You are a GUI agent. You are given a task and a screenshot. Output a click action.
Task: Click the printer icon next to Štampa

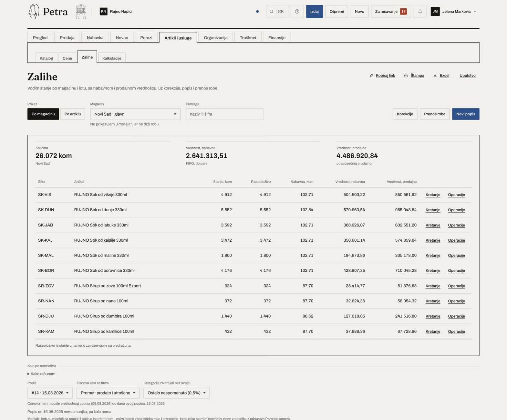pos(406,76)
